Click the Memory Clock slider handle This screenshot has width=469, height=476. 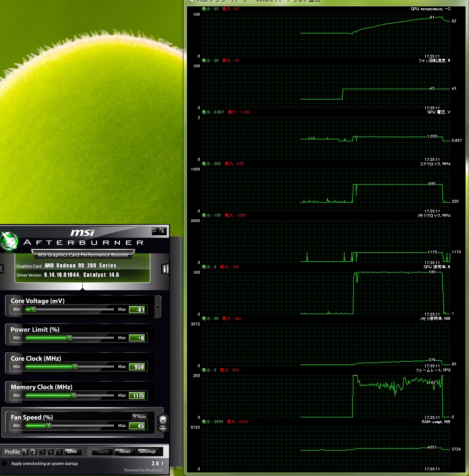[74, 395]
